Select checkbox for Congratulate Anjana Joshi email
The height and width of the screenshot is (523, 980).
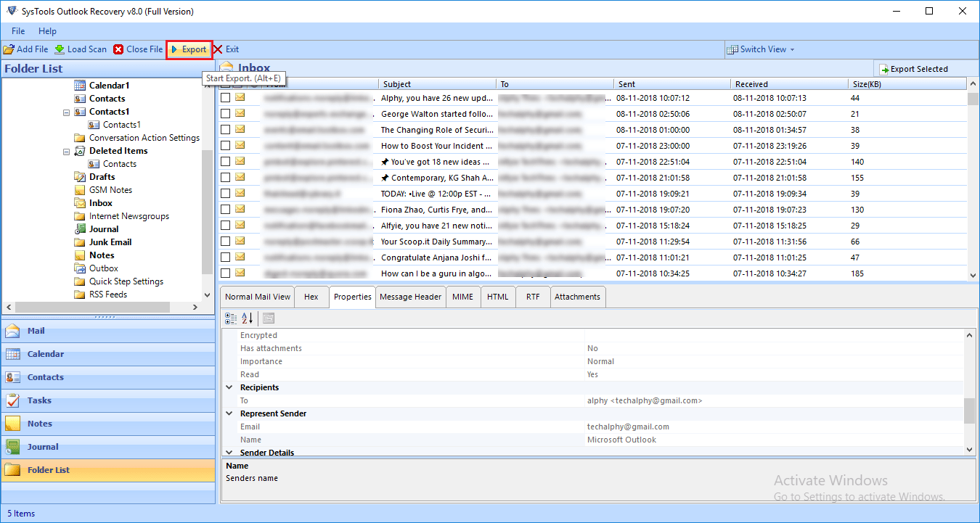click(226, 258)
